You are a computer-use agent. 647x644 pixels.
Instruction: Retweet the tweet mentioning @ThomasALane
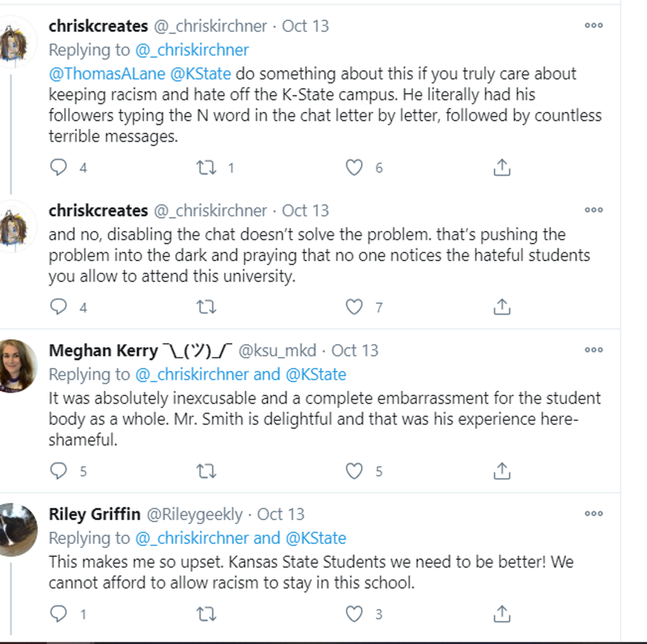206,167
